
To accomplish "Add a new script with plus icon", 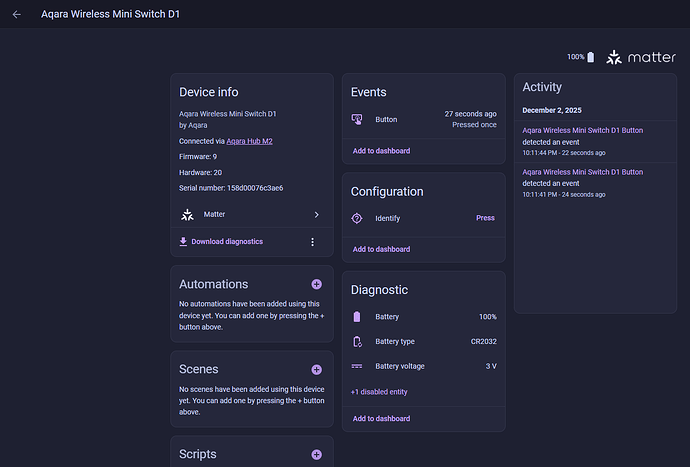I will pos(316,455).
